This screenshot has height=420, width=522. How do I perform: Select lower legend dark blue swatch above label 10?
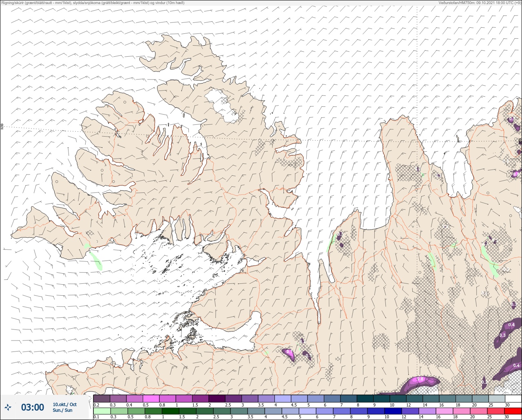[x=393, y=411]
